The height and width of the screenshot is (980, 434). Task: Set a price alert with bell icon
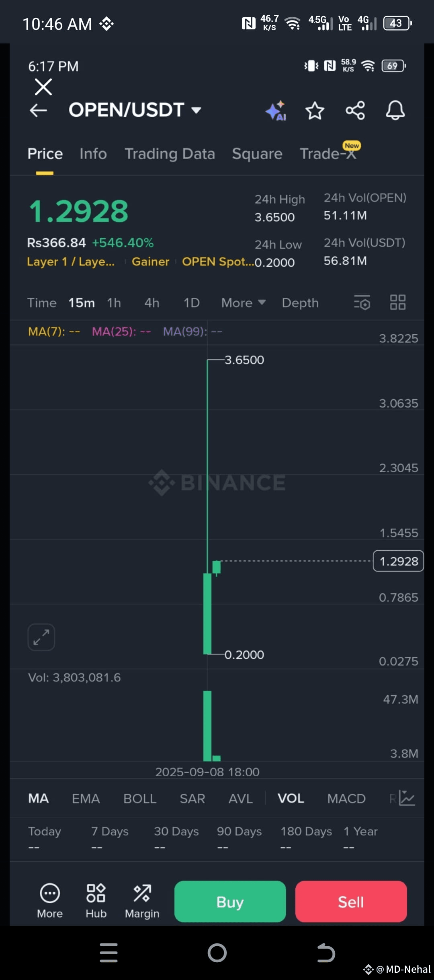click(395, 111)
